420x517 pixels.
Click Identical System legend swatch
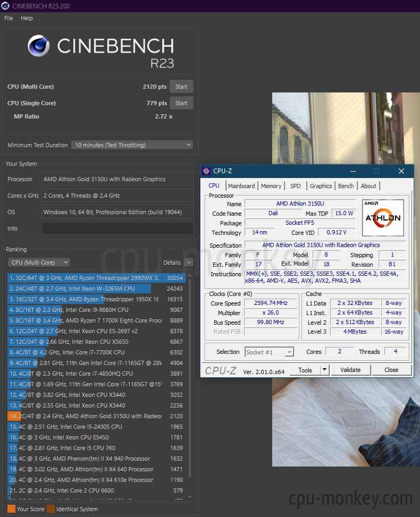(x=51, y=508)
